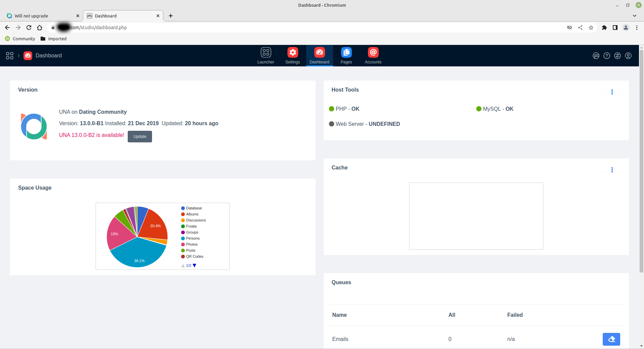Open the messenger icon in header
The image size is (644, 349).
[596, 56]
